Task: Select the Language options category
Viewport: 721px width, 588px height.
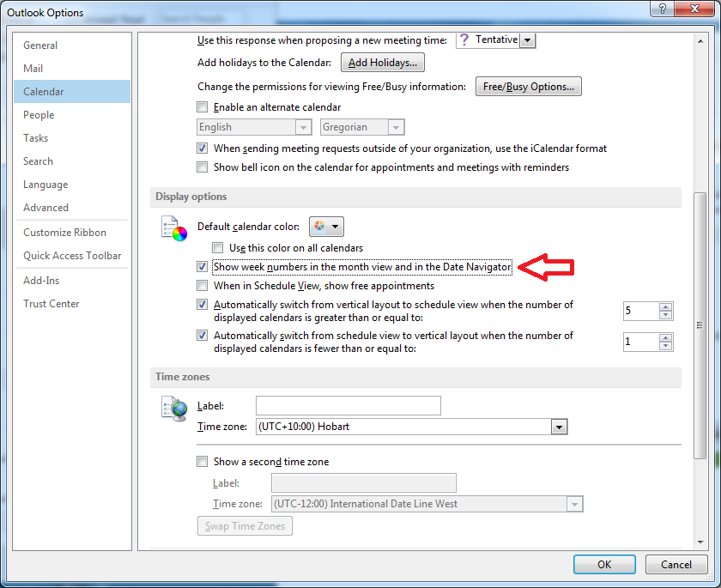Action: coord(72,185)
